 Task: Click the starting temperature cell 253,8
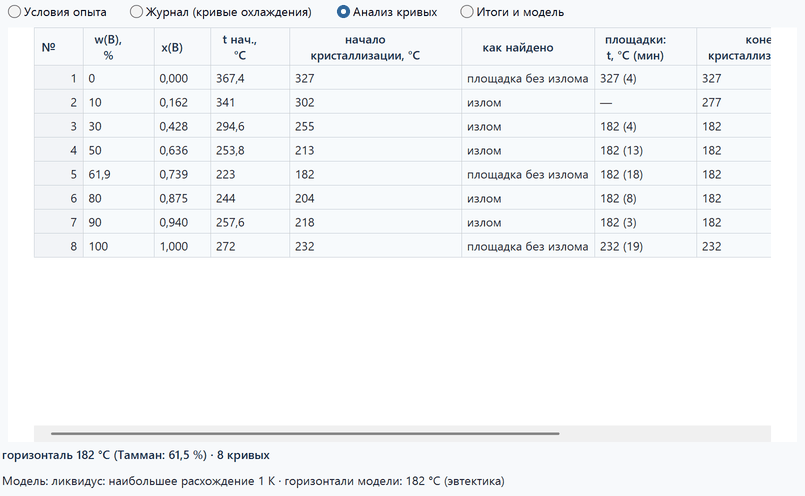pos(250,150)
